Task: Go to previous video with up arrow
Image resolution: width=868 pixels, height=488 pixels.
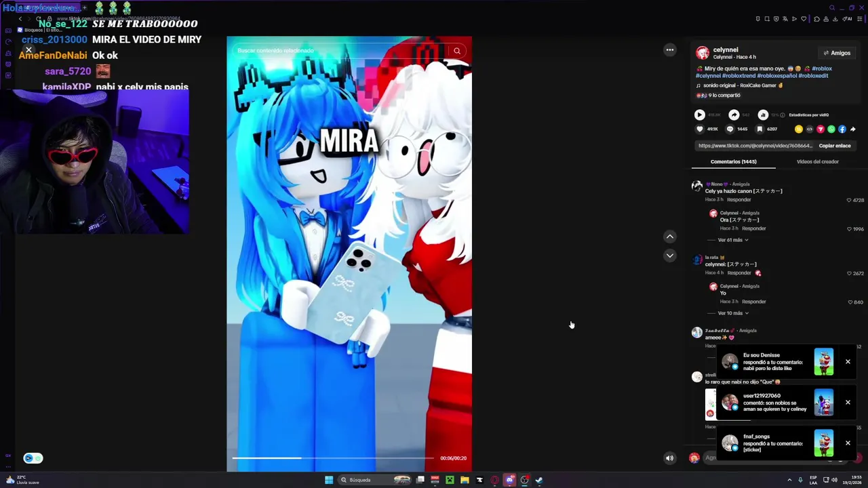Action: pyautogui.click(x=670, y=237)
